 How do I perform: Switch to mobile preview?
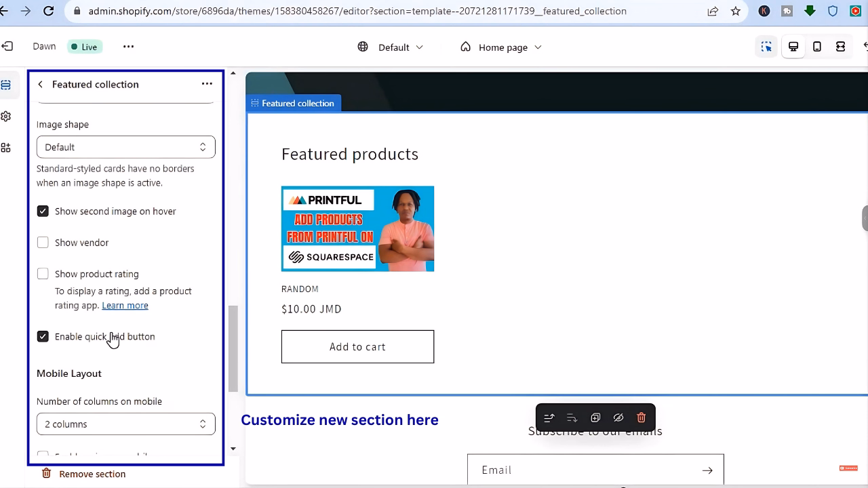[x=817, y=47]
